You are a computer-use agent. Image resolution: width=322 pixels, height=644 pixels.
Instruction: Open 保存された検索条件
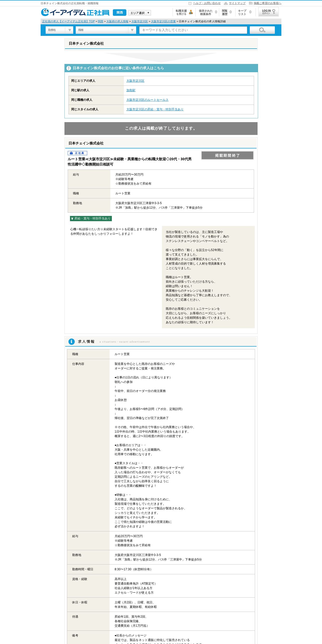(x=208, y=12)
